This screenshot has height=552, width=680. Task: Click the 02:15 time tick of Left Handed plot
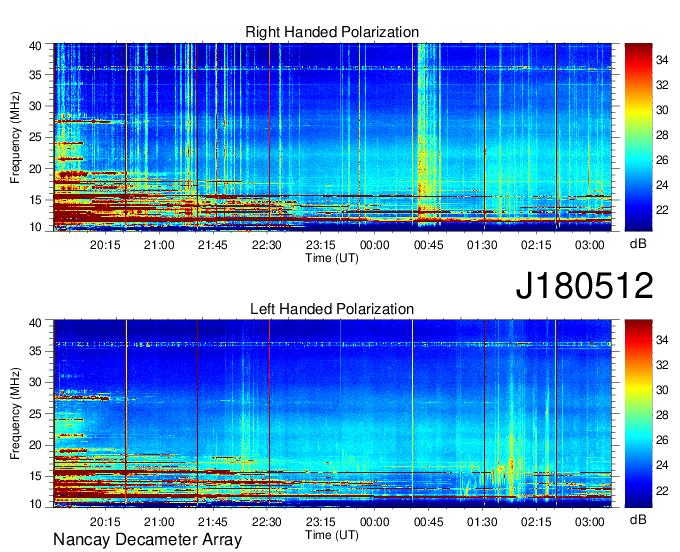tap(536, 522)
